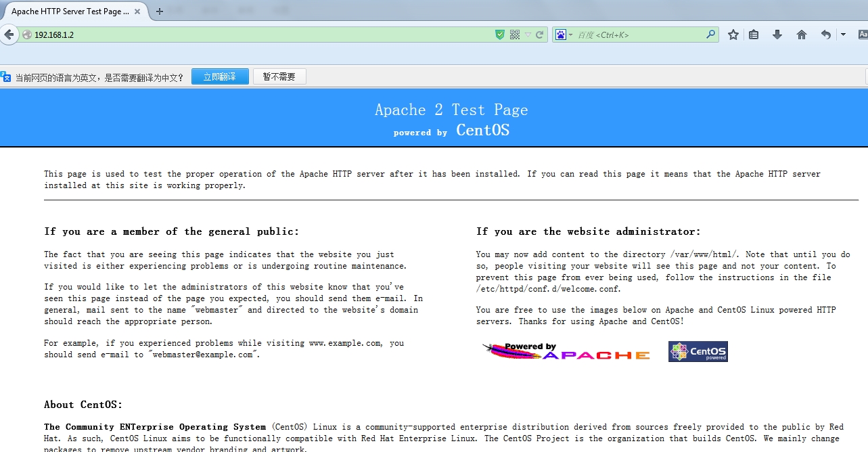Image resolution: width=868 pixels, height=452 pixels.
Task: Click the Aa toolbar icon
Action: (x=863, y=35)
